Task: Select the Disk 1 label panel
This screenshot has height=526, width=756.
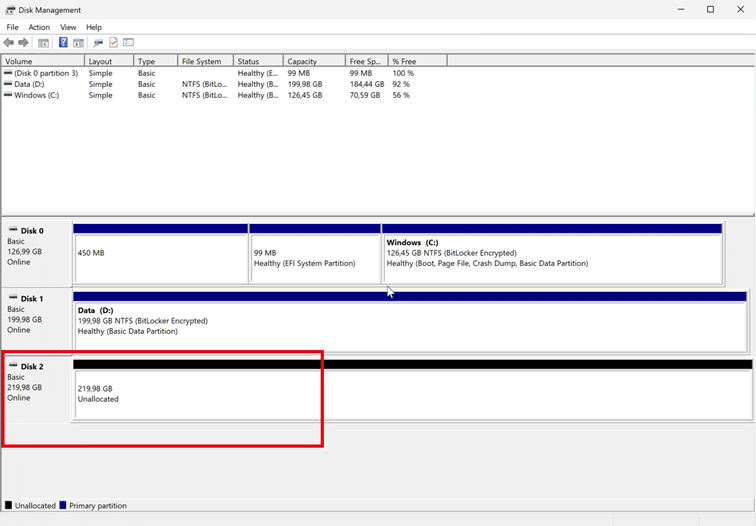Action: [36, 314]
